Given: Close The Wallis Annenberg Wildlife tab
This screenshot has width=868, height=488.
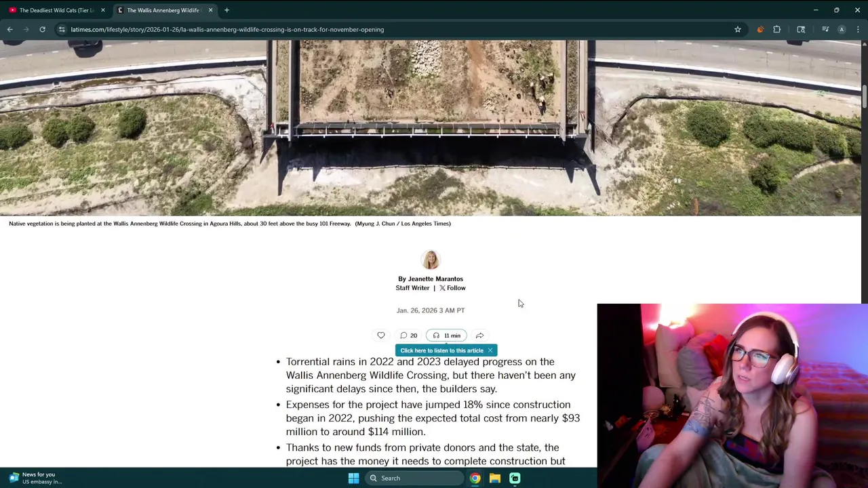Looking at the screenshot, I should pyautogui.click(x=210, y=10).
